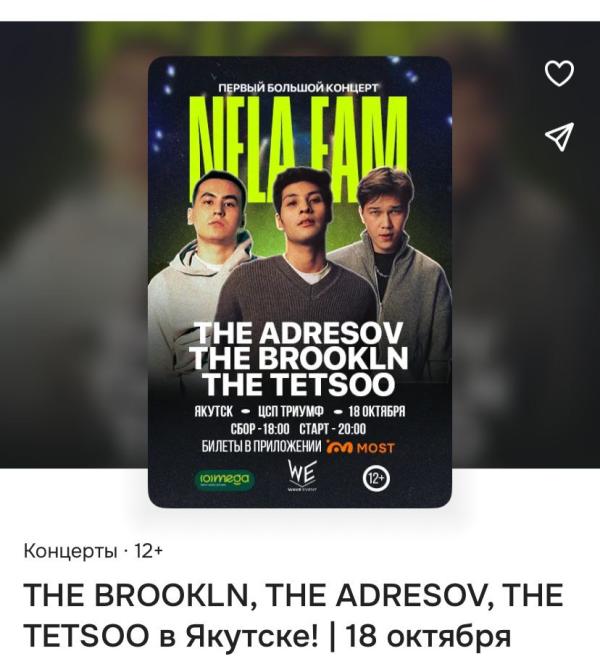Select the Концерты category label
The height and width of the screenshot is (671, 600).
point(71,551)
